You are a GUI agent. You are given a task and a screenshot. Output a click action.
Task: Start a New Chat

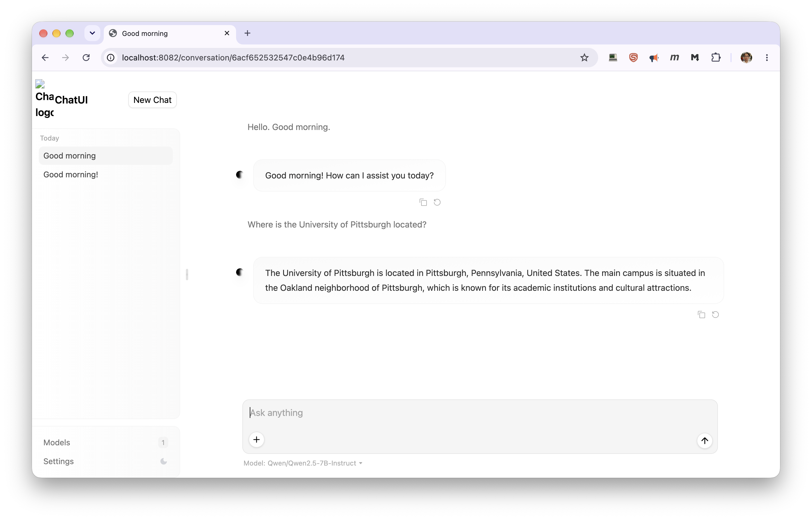pyautogui.click(x=152, y=100)
